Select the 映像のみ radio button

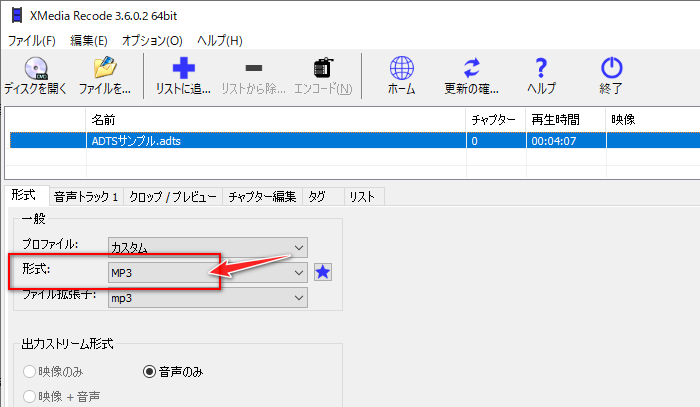click(x=29, y=371)
